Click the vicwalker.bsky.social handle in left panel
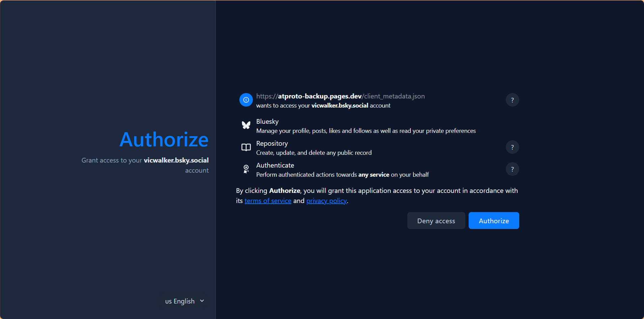Image resolution: width=644 pixels, height=319 pixels. click(176, 160)
